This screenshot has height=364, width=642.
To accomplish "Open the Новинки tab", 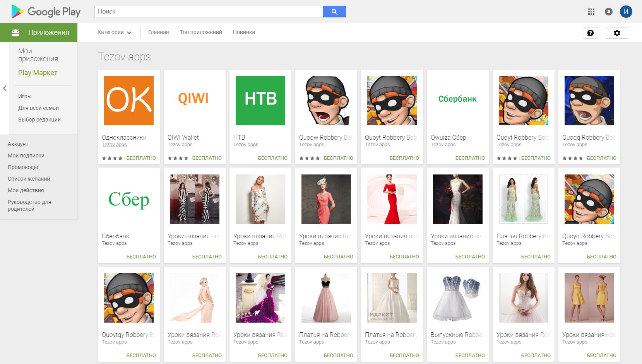I will 244,32.
